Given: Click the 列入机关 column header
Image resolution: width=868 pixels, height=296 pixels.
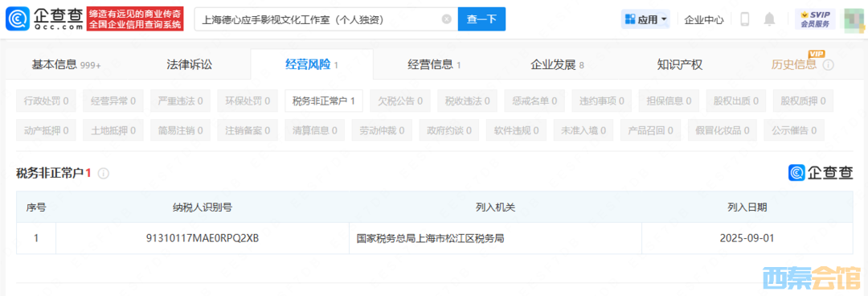Looking at the screenshot, I should click(x=495, y=208).
